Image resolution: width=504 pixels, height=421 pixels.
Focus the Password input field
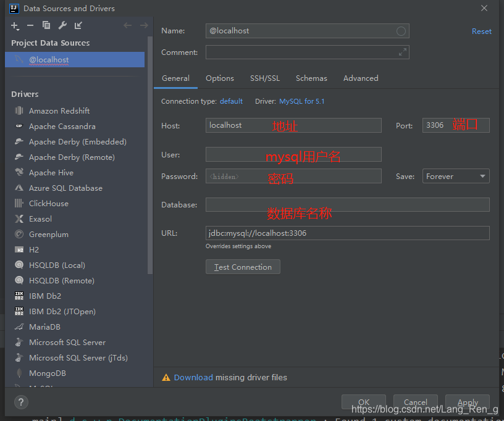pyautogui.click(x=293, y=176)
